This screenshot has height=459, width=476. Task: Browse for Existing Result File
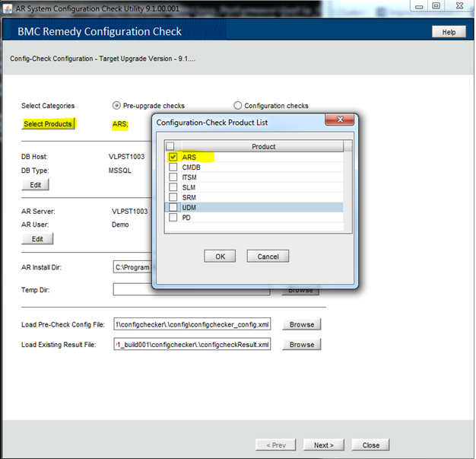coord(301,344)
